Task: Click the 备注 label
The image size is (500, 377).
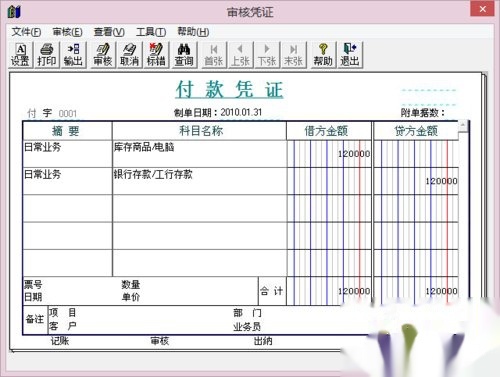Action: pos(35,319)
